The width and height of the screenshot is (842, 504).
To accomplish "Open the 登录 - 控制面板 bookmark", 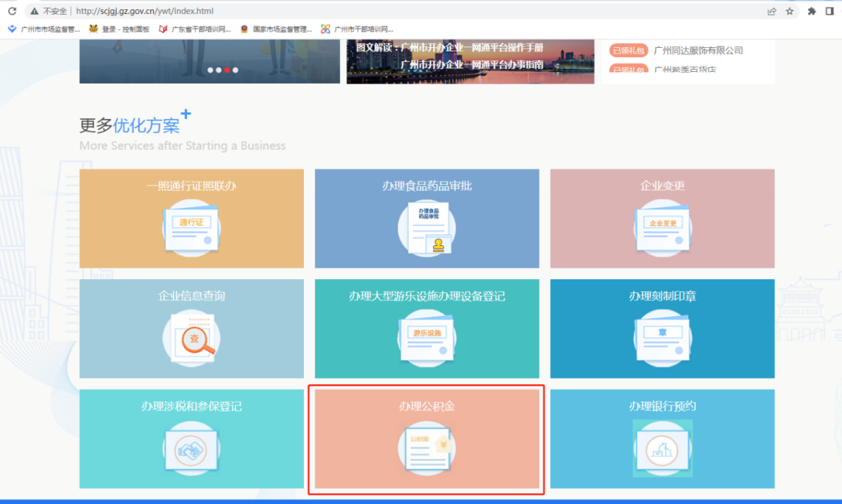I will point(119,29).
